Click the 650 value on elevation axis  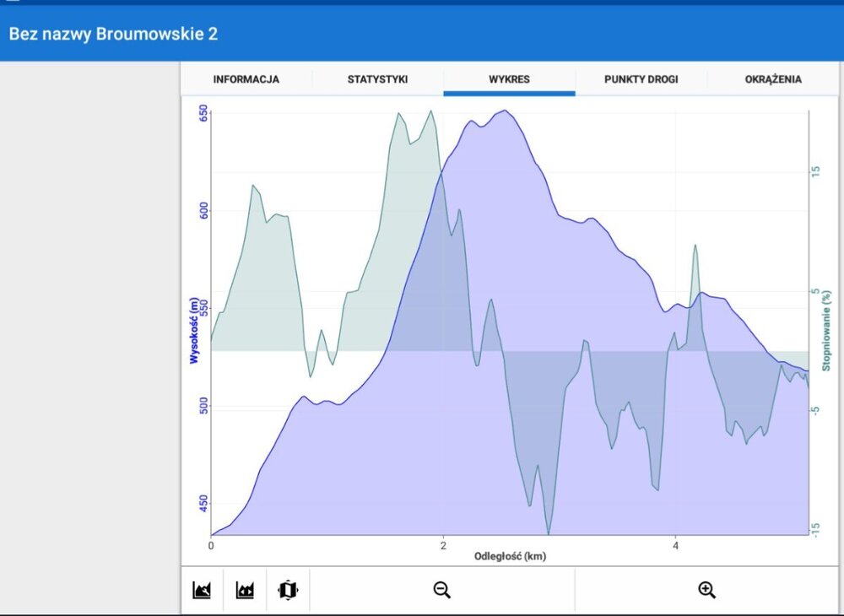click(x=203, y=115)
